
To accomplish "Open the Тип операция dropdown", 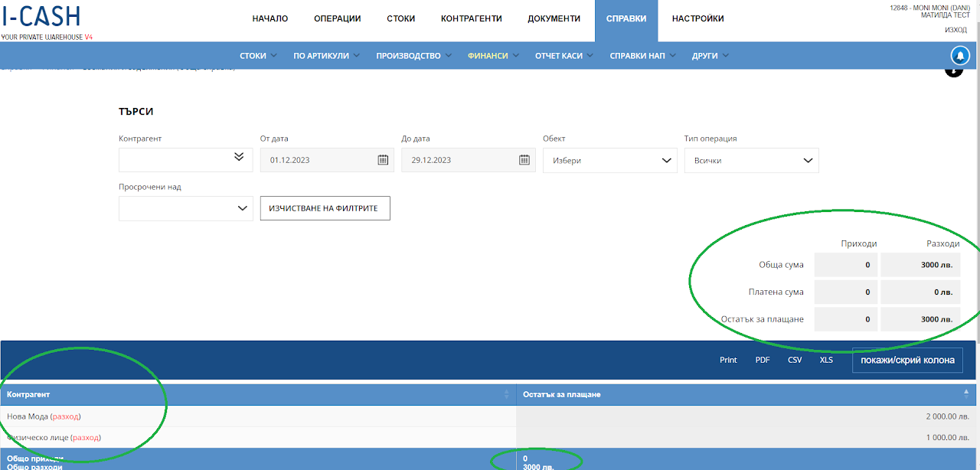I will (751, 160).
